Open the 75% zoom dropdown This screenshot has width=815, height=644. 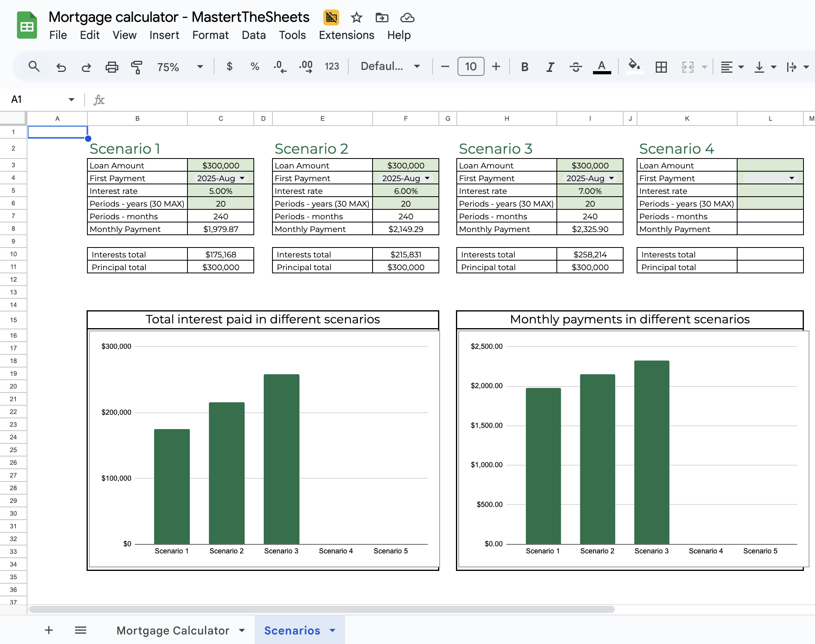(180, 67)
